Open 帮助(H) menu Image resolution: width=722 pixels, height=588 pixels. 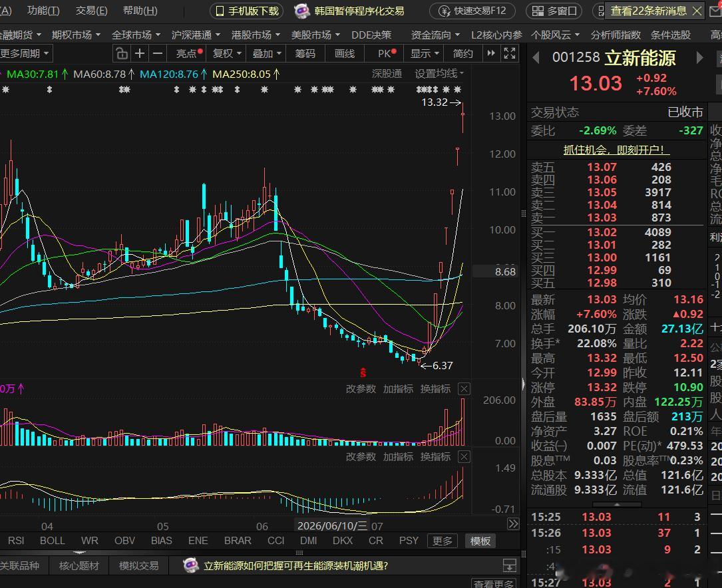tap(140, 11)
